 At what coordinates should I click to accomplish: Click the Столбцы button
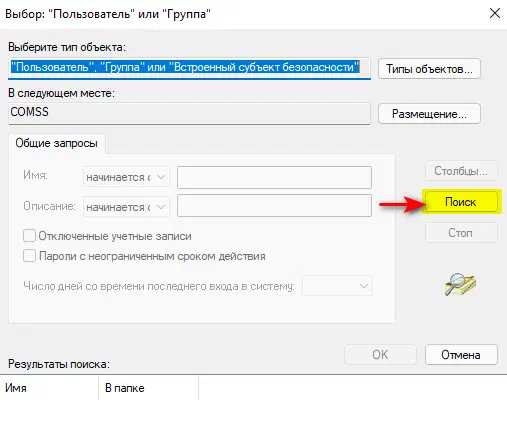tap(461, 171)
